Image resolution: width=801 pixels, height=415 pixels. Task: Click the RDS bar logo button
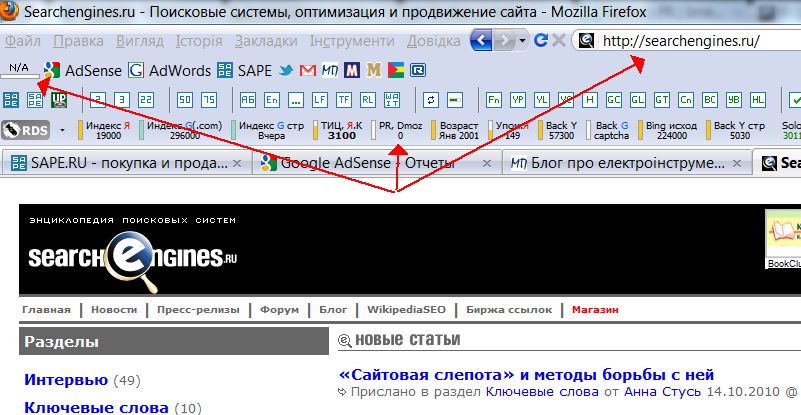[x=26, y=130]
